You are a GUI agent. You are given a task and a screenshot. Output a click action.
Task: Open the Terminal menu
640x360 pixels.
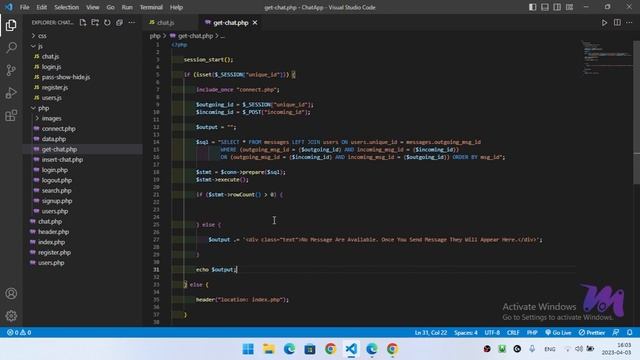[151, 7]
